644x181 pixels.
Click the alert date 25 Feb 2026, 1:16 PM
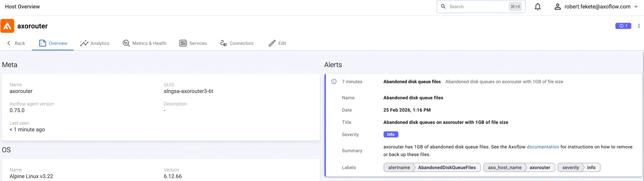pyautogui.click(x=407, y=110)
